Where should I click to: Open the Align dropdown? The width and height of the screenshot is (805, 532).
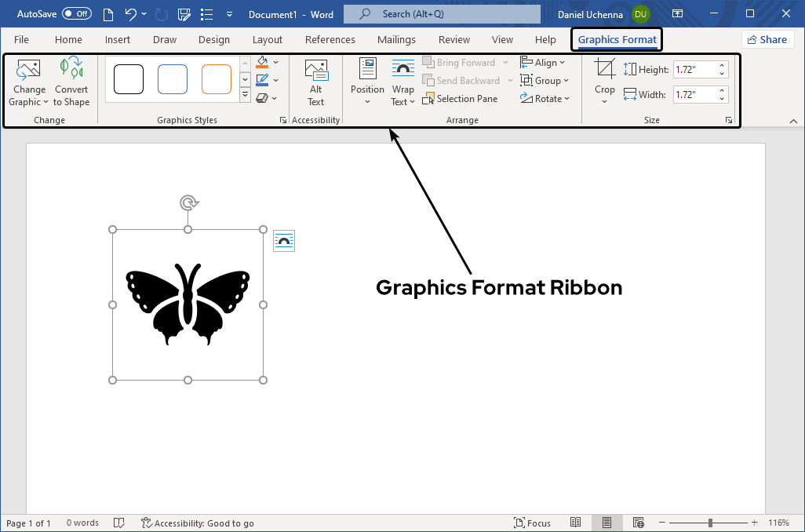(x=545, y=62)
